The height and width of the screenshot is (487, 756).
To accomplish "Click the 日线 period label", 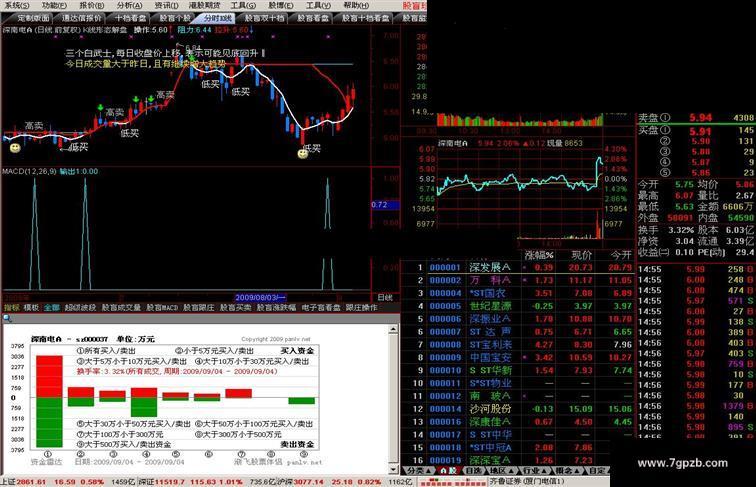I will tap(385, 298).
